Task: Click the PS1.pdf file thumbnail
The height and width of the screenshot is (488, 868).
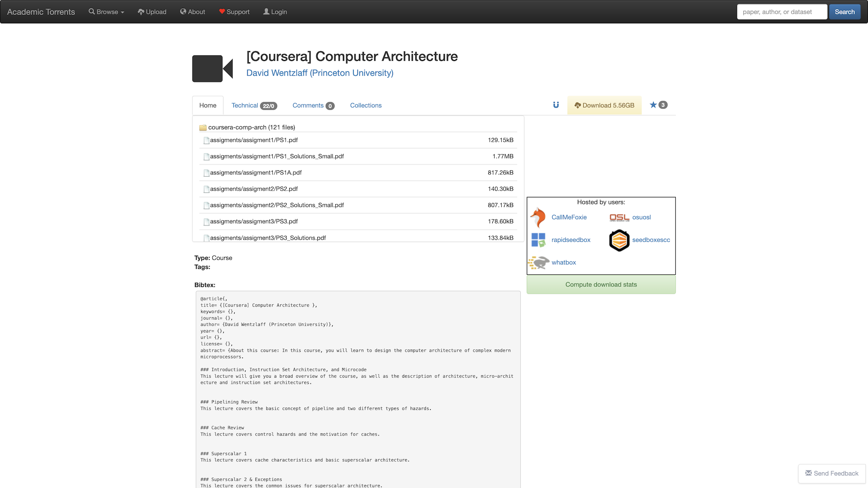Action: (x=206, y=140)
